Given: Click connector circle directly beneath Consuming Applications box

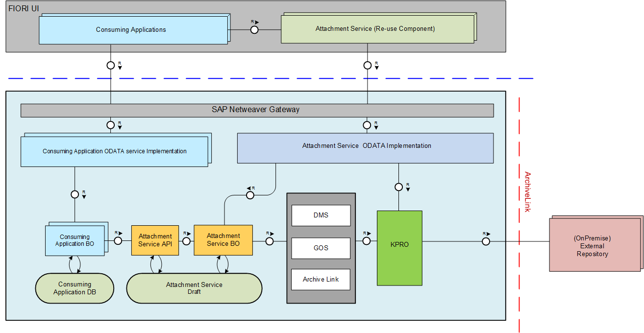Looking at the screenshot, I should click(x=111, y=65).
